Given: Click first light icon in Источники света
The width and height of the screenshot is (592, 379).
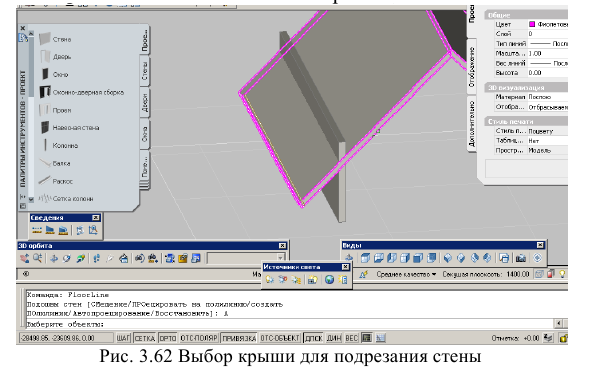Looking at the screenshot, I should click(270, 280).
